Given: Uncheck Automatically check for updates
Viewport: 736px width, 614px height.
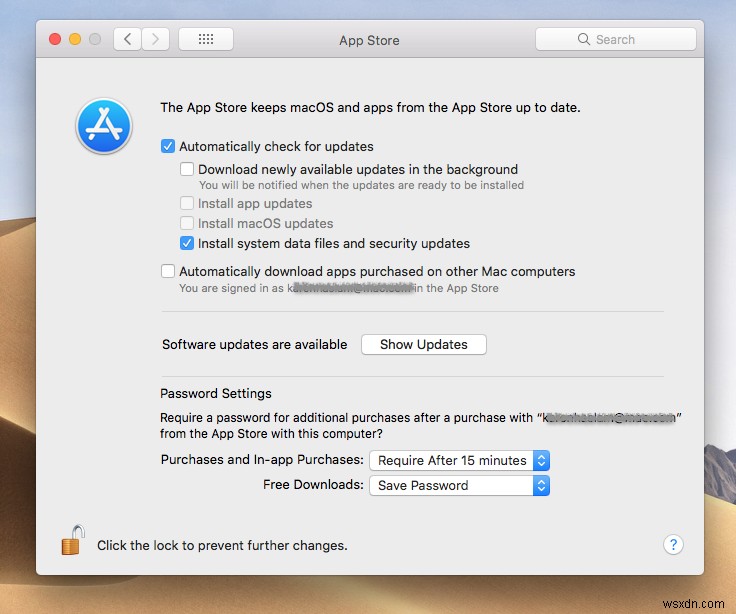Looking at the screenshot, I should (x=168, y=146).
